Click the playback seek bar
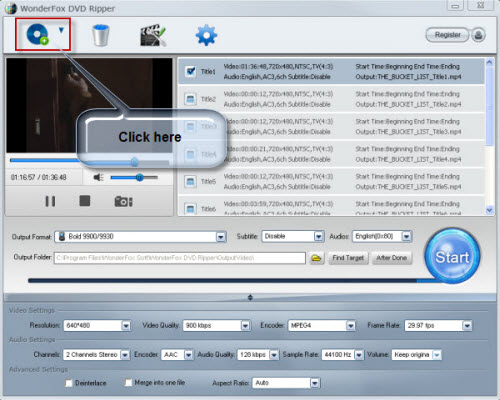The height and width of the screenshot is (400, 500). 89,161
